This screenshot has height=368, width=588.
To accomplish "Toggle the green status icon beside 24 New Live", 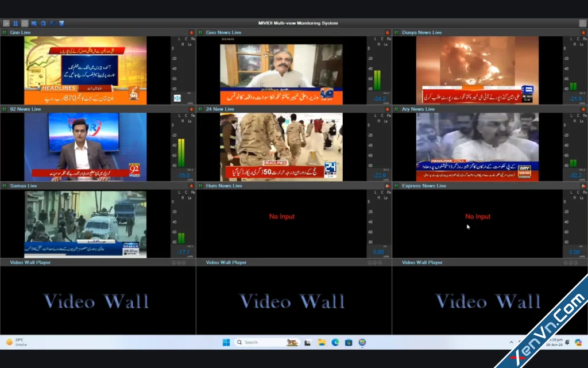I will [x=200, y=109].
